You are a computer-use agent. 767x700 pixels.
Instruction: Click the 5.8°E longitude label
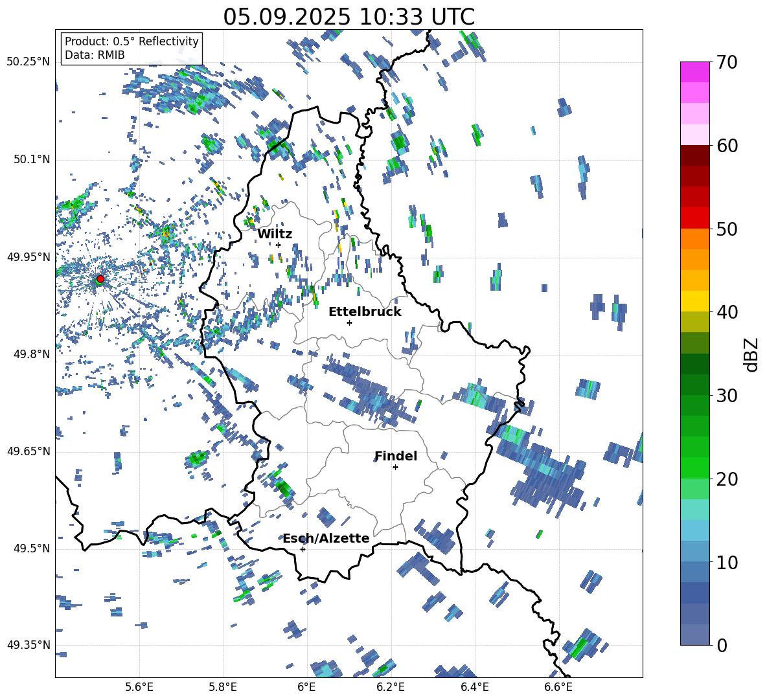[223, 687]
